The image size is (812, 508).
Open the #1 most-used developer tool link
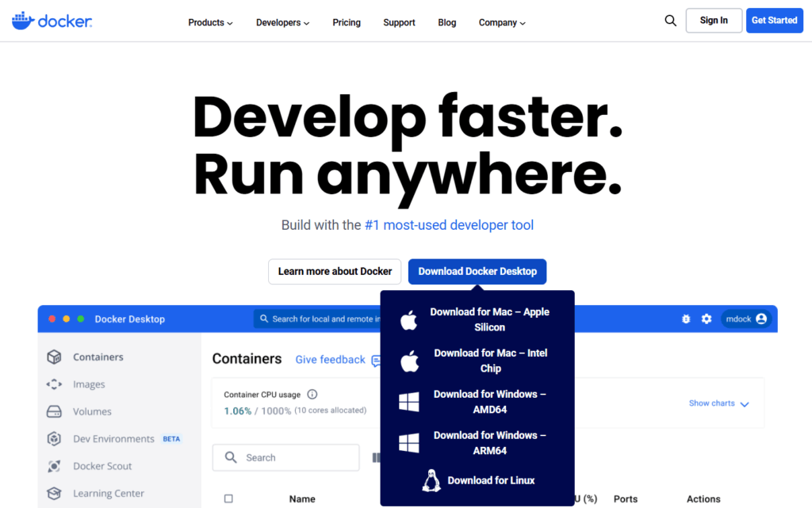coord(449,225)
